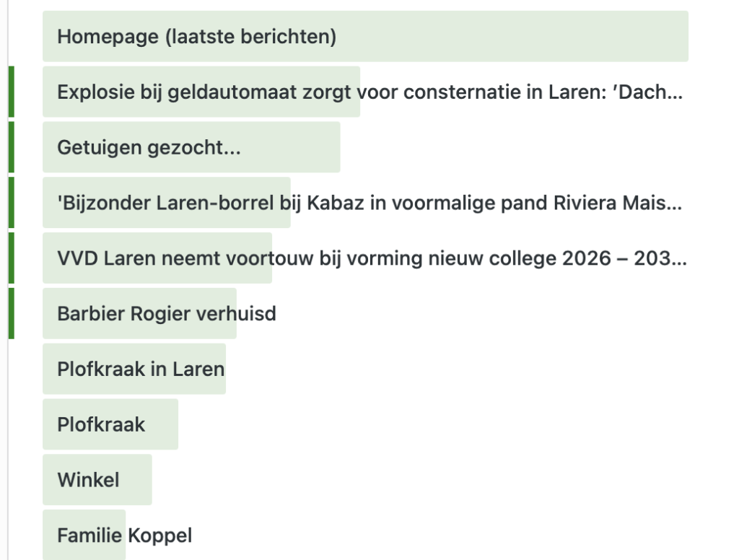The width and height of the screenshot is (739, 560).
Task: Click green marker beside Bijzonder Laren-borrel row
Action: click(x=11, y=203)
